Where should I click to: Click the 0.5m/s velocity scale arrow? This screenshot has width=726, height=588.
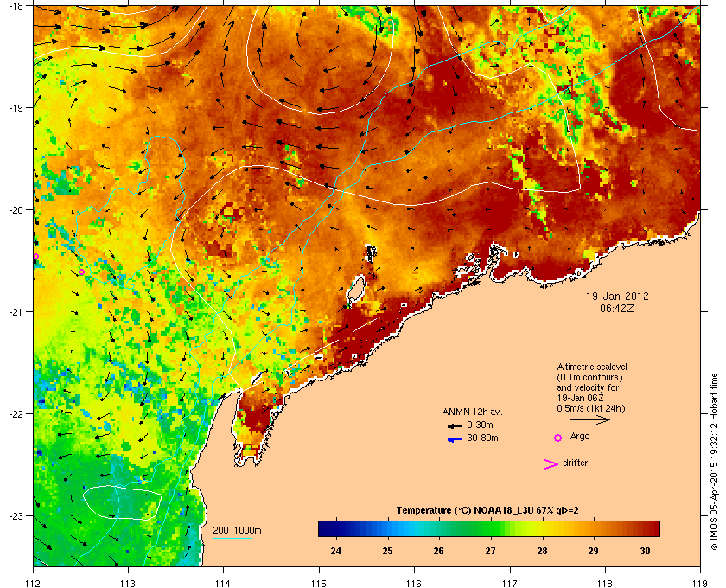(589, 420)
